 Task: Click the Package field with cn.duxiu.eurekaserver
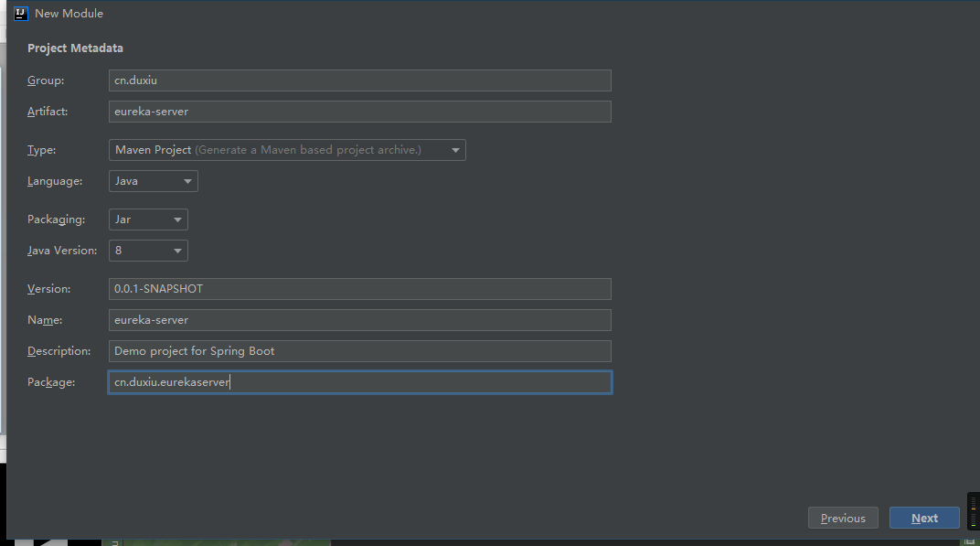tap(359, 382)
